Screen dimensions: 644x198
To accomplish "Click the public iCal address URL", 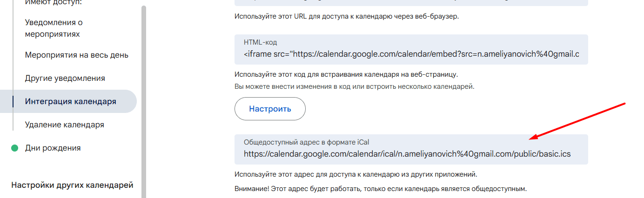I will point(407,154).
